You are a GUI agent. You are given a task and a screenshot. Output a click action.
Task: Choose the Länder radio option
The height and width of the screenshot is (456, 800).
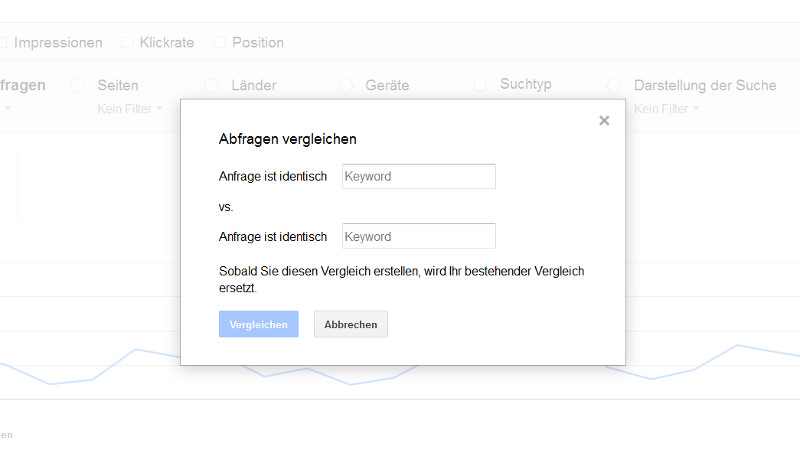(x=211, y=86)
